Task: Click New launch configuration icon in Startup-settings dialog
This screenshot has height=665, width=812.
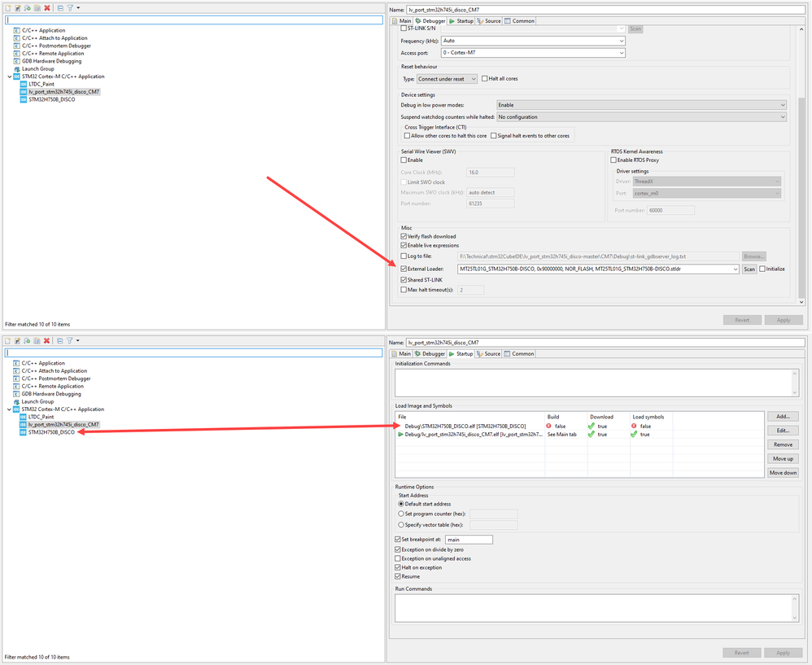Action: [7, 340]
